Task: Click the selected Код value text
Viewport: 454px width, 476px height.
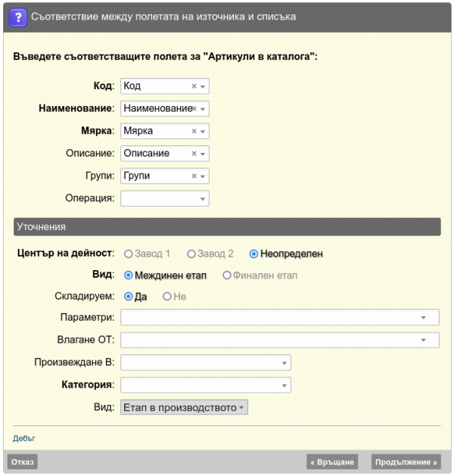Action: coord(132,86)
